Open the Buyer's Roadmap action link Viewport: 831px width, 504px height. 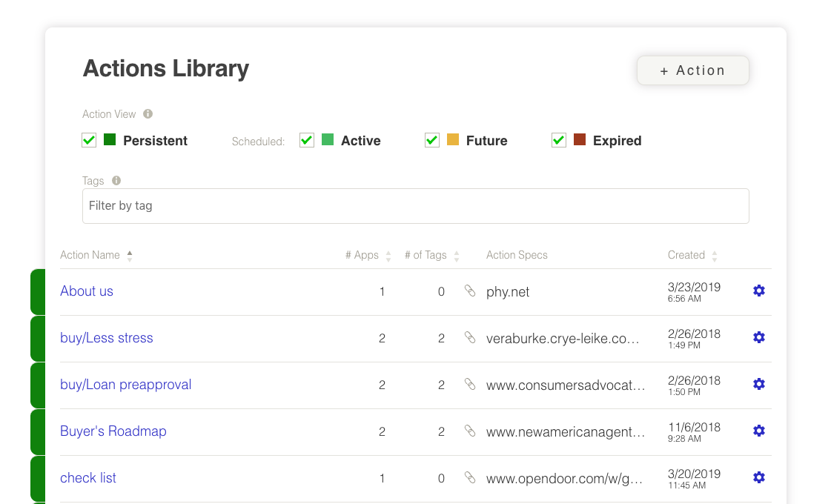click(x=113, y=431)
